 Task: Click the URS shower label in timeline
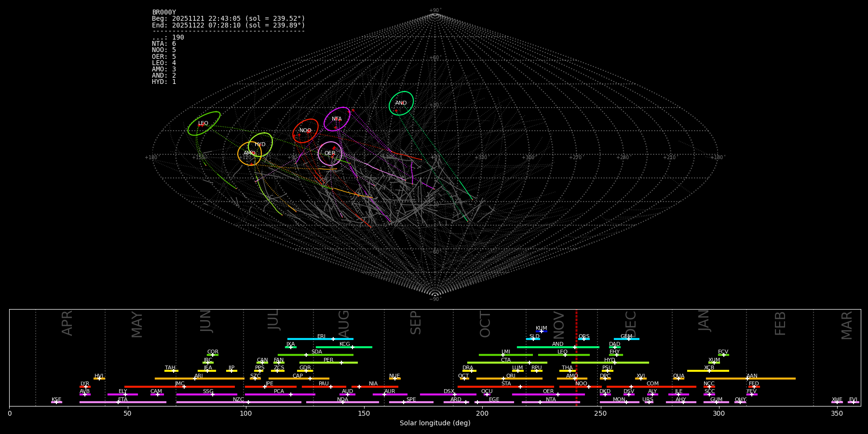pyautogui.click(x=648, y=399)
